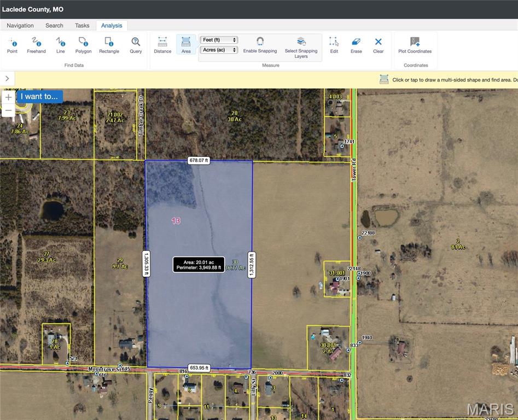Image resolution: width=518 pixels, height=420 pixels.
Task: Expand the collapsed left side panel
Action: (x=7, y=78)
